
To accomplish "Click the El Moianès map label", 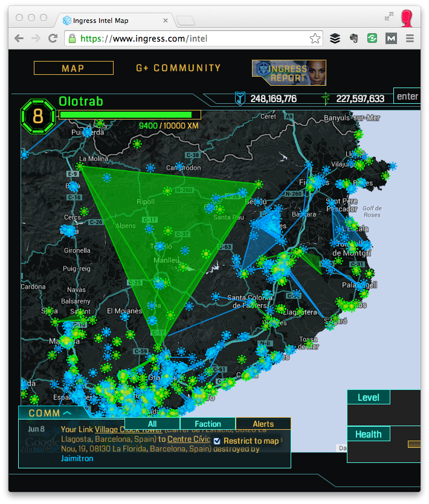I will pyautogui.click(x=124, y=311).
